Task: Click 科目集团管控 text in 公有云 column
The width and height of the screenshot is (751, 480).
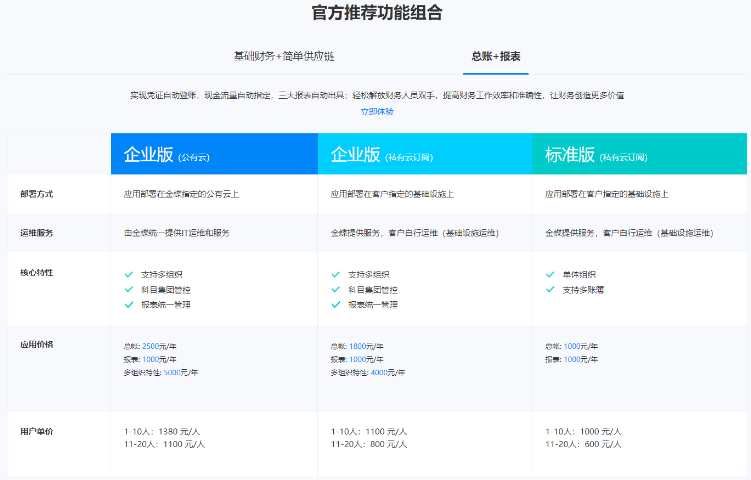Action: coord(166,290)
